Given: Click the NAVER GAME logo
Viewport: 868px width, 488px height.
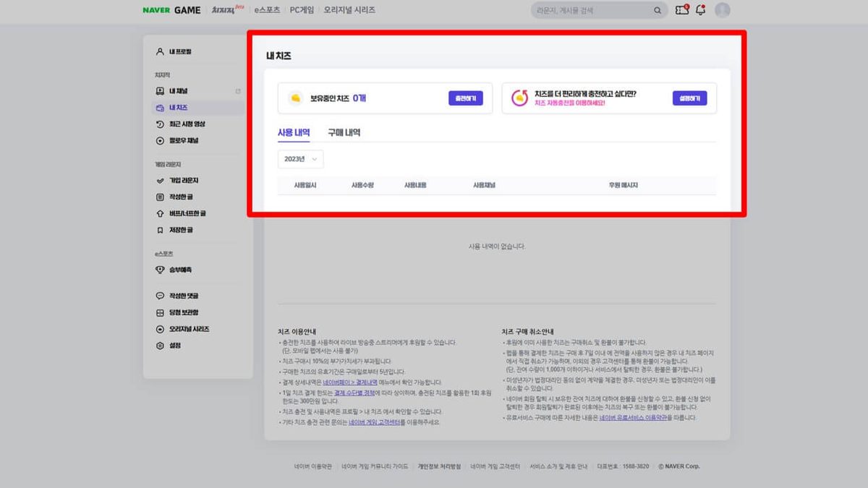Looking at the screenshot, I should (171, 10).
